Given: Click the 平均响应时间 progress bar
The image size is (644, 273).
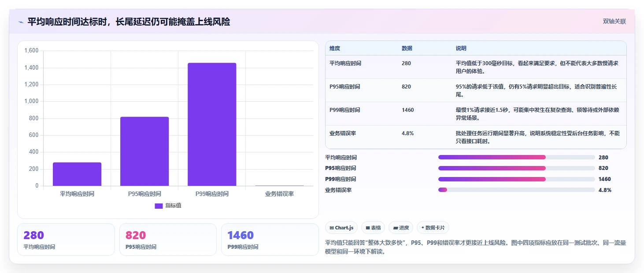Looking at the screenshot, I should point(517,157).
